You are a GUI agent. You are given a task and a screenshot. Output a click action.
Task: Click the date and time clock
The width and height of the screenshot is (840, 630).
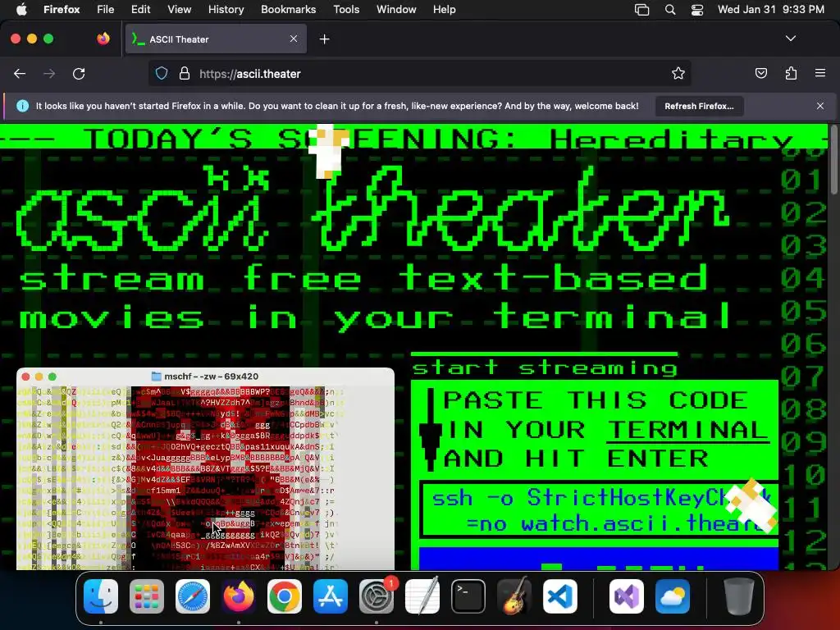771,10
